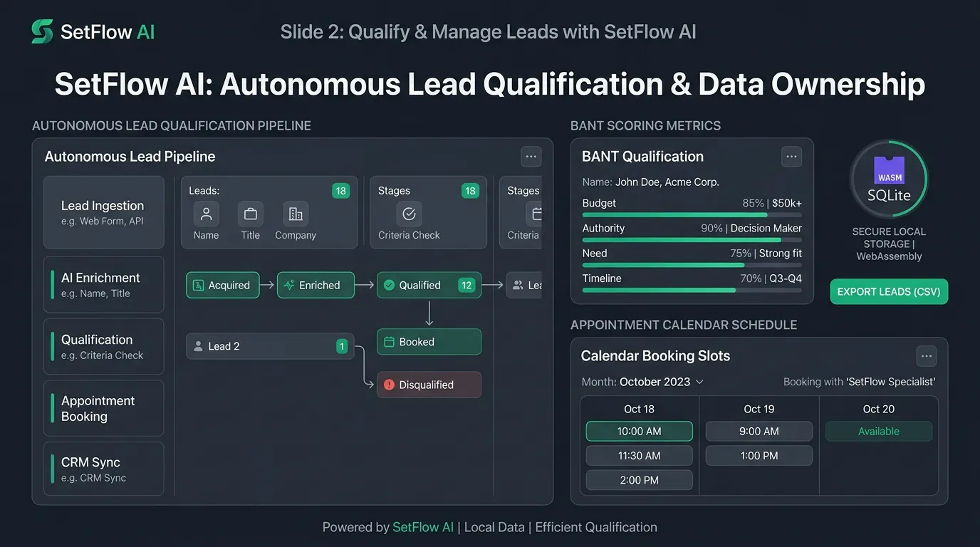Click the Criteria Check checkmark icon
Image resolution: width=980 pixels, height=547 pixels.
click(x=409, y=214)
